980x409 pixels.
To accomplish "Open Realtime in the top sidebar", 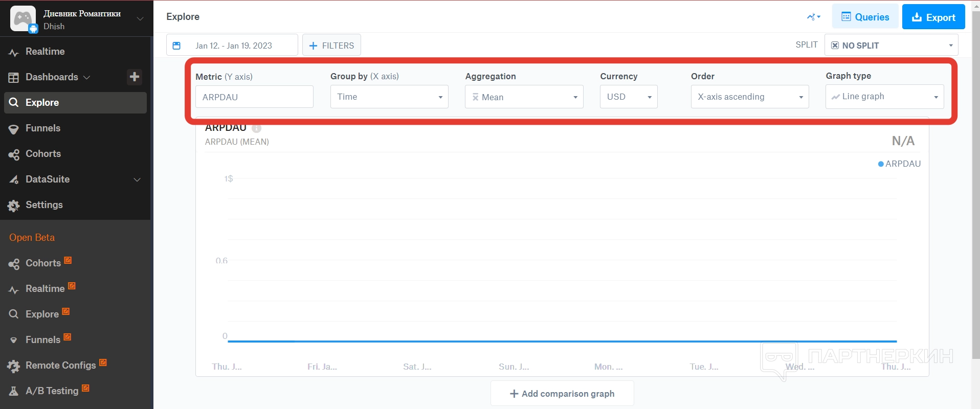I will [x=45, y=52].
